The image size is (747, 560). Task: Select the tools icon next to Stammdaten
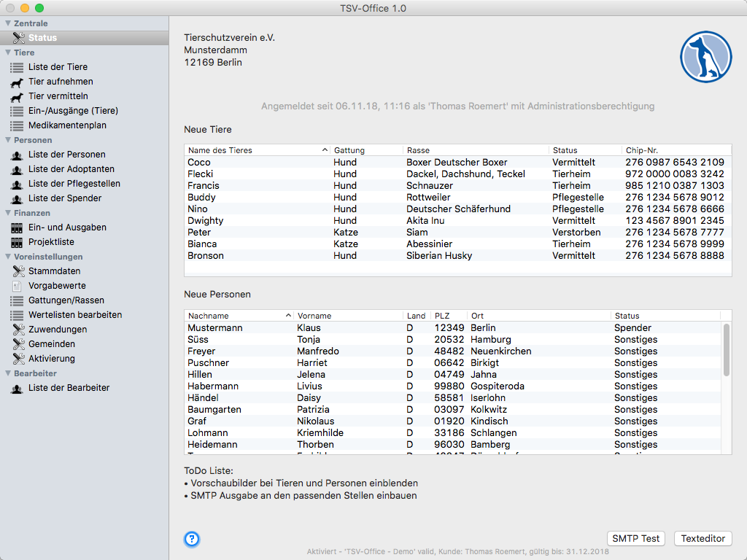[x=18, y=271]
